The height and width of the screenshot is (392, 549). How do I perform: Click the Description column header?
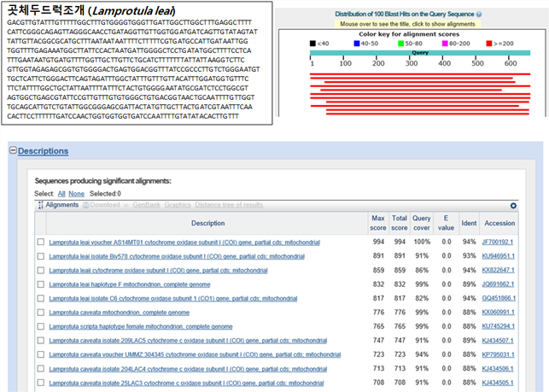[208, 223]
